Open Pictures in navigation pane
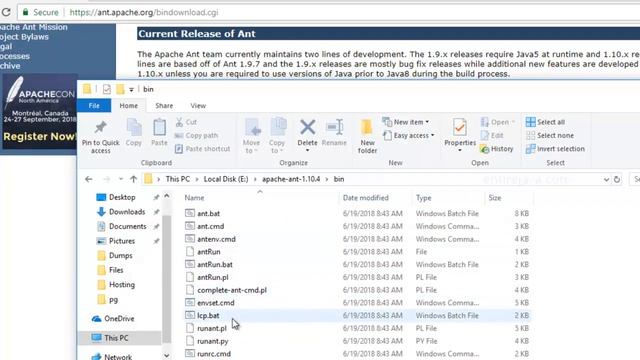This screenshot has height=360, width=640. click(122, 241)
